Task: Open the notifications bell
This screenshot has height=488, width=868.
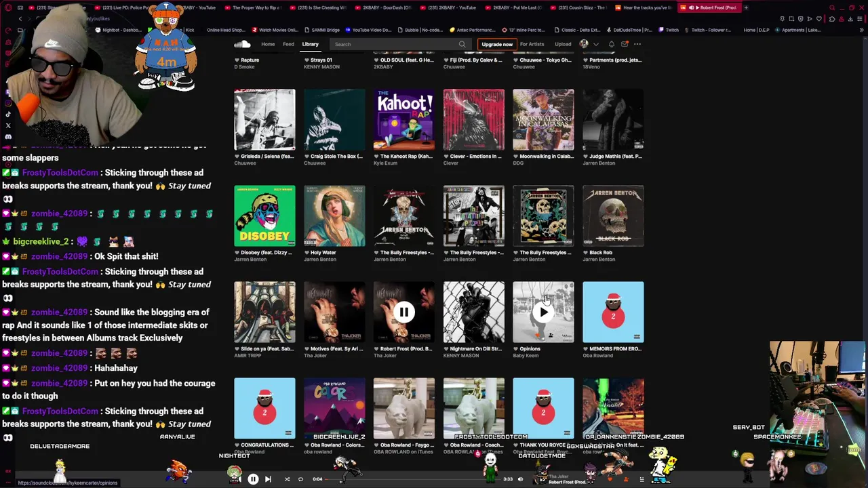Action: click(x=611, y=44)
